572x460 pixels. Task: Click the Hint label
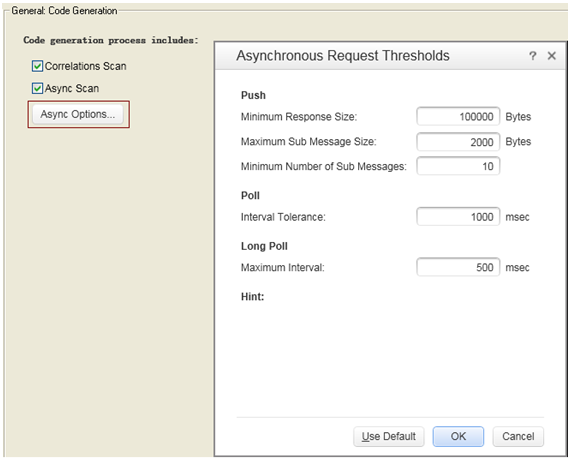pyautogui.click(x=252, y=297)
